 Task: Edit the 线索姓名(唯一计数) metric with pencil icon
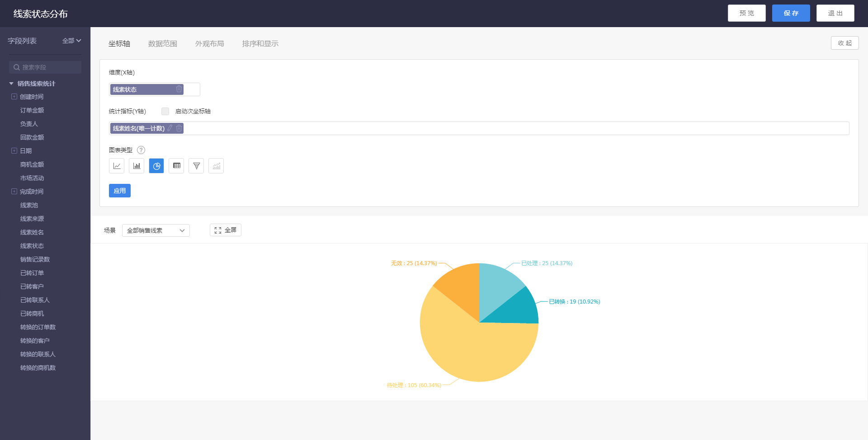170,128
